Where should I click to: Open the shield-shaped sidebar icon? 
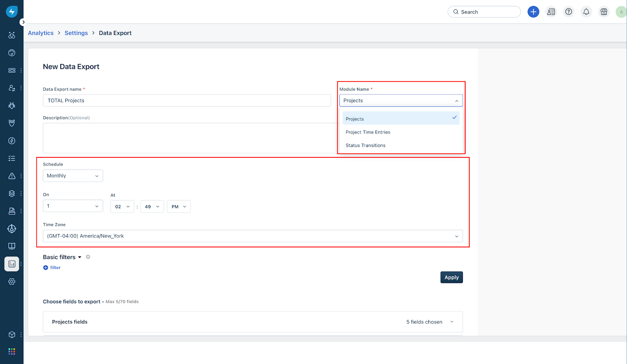(12, 123)
